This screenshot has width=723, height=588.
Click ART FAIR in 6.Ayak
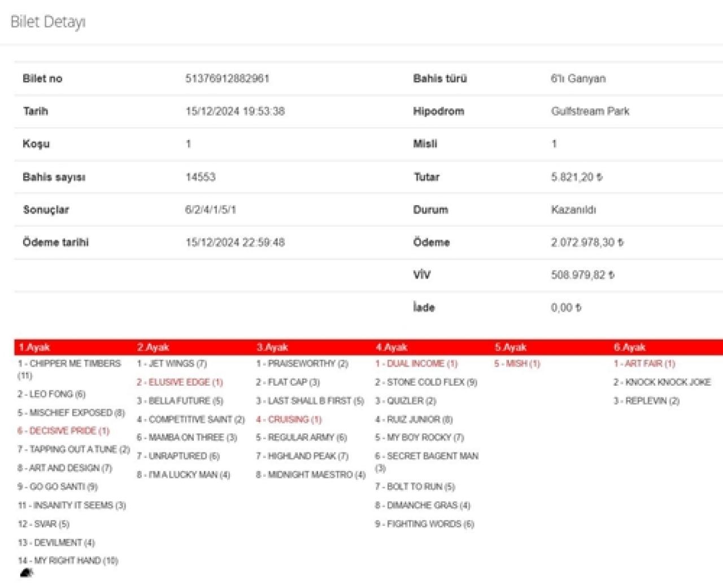coord(644,364)
